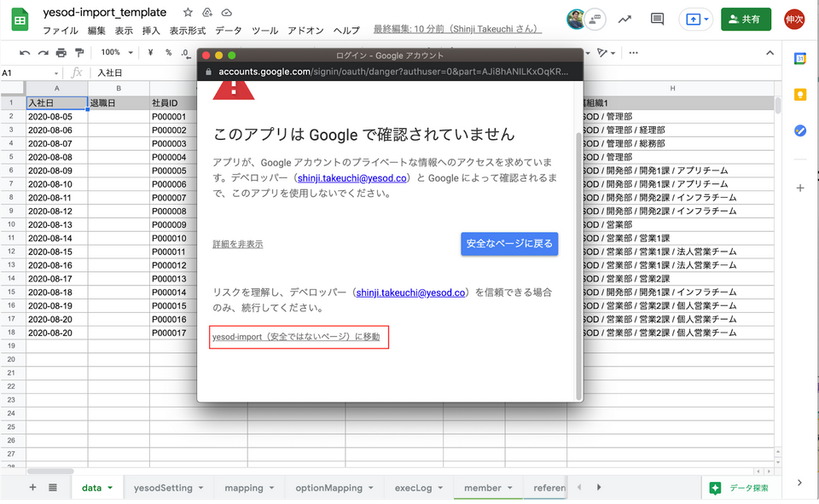Click the green 共有 share button
This screenshot has width=819, height=504.
[x=746, y=20]
